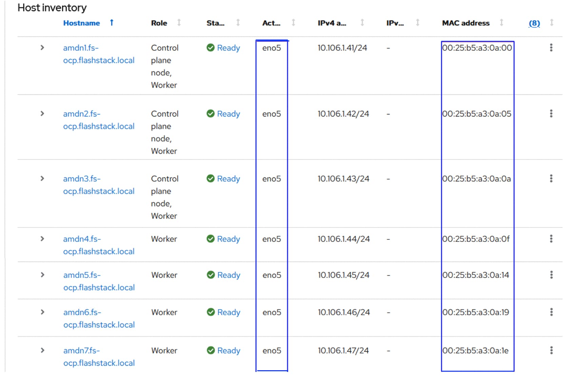The image size is (588, 377).
Task: Sort the table by MAC address column
Action: tap(501, 23)
